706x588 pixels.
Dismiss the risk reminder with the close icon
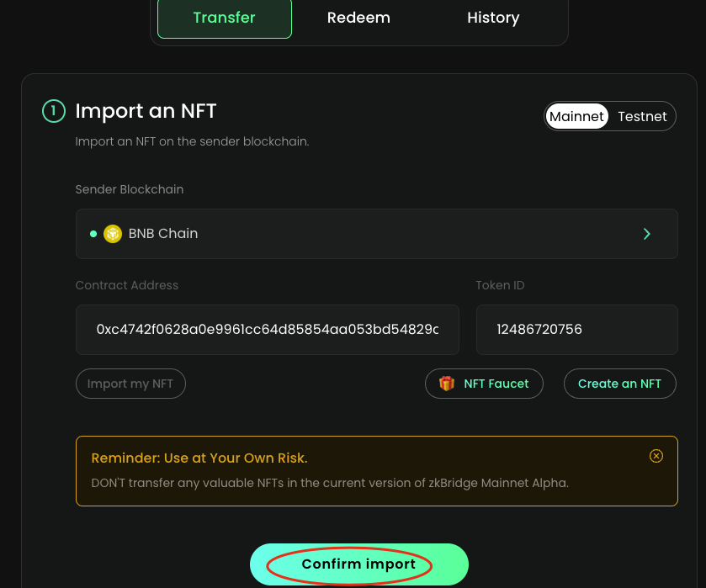coord(656,456)
